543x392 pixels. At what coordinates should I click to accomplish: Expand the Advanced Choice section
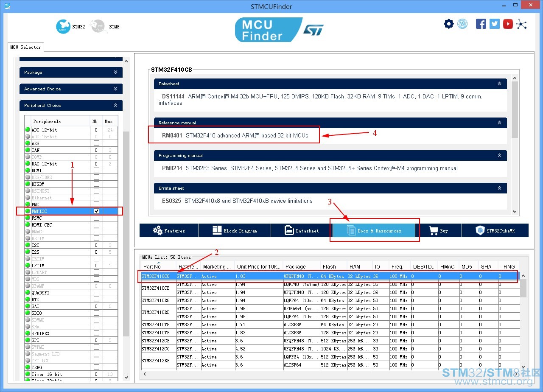click(71, 89)
